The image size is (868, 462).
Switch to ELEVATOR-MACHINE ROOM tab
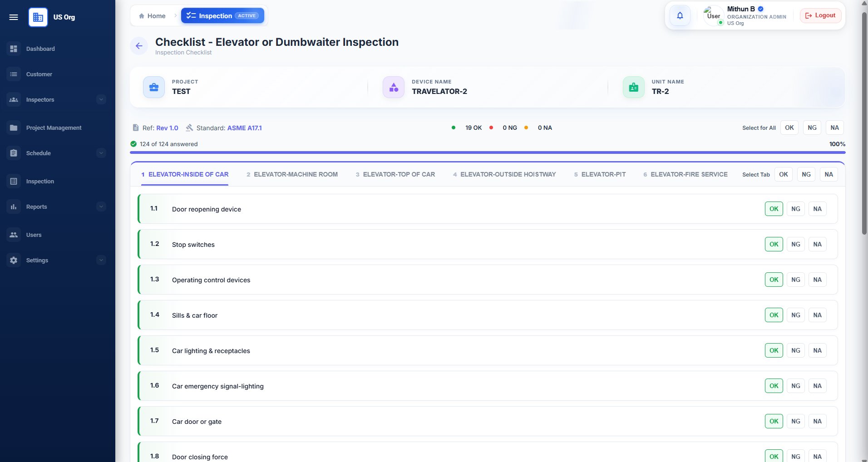[292, 174]
